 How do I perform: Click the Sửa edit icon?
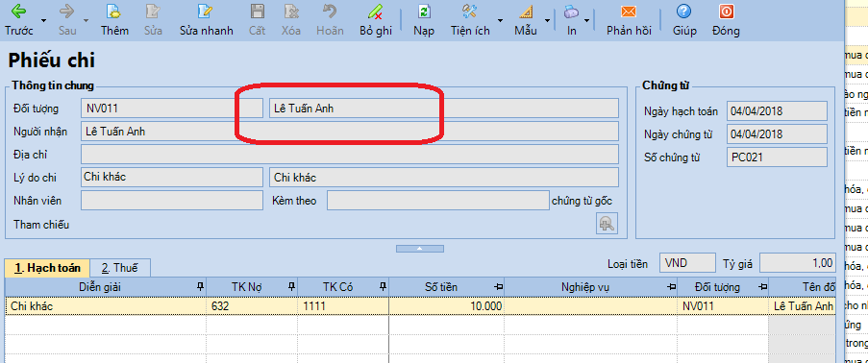point(153,12)
